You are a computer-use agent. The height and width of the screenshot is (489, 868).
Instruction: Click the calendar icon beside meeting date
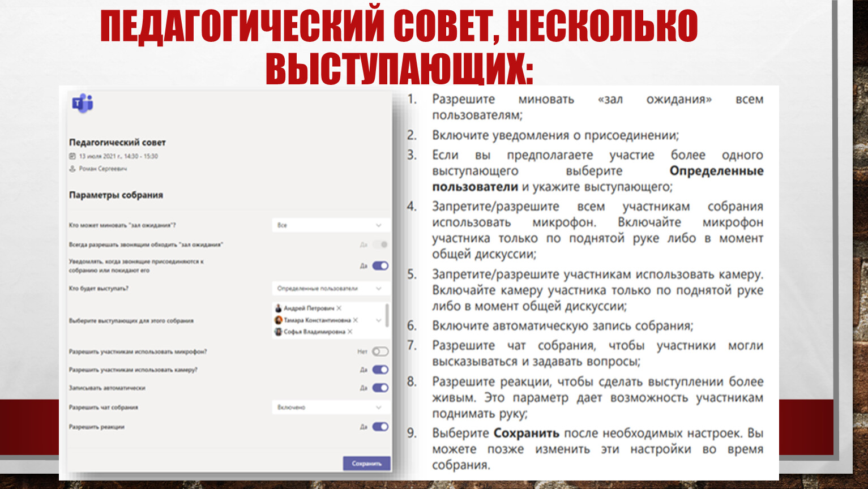(72, 156)
